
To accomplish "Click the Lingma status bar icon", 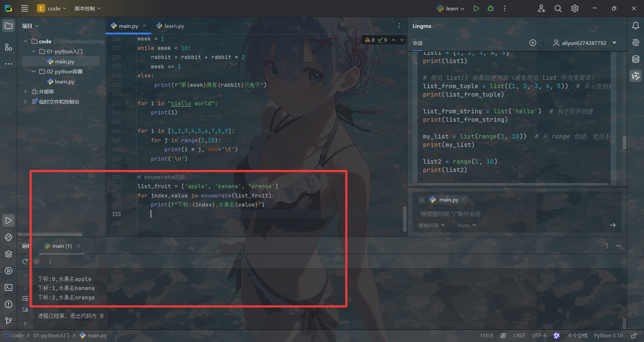I will coord(556,336).
